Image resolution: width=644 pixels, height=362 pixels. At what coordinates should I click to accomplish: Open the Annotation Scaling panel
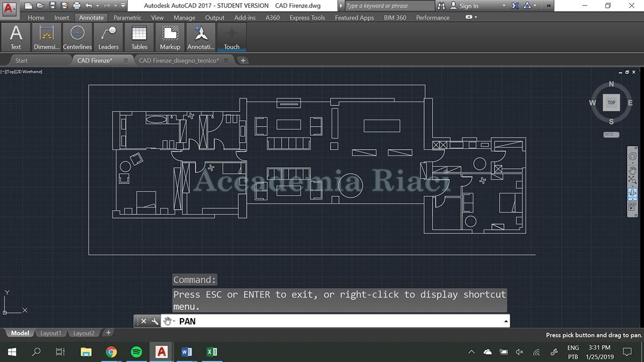201,38
